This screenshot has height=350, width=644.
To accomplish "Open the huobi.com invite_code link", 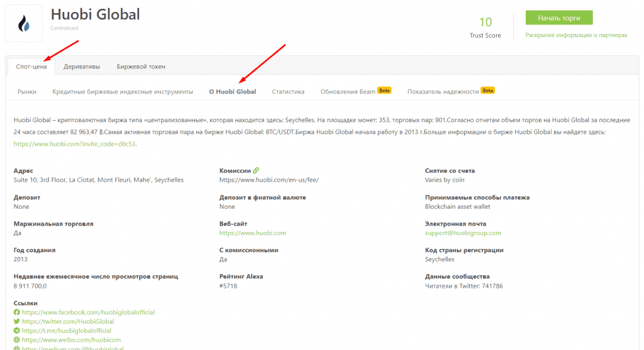I will click(74, 144).
